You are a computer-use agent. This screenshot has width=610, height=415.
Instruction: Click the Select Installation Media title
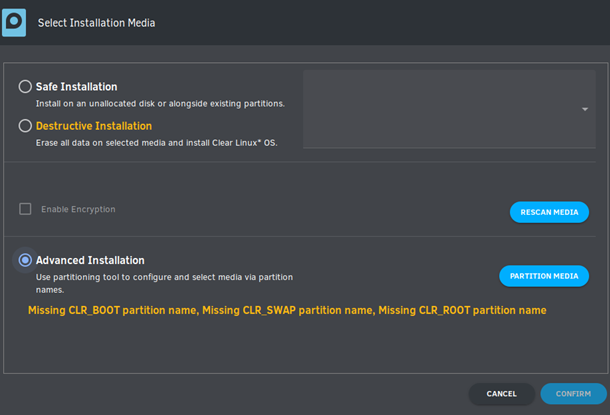coord(96,23)
